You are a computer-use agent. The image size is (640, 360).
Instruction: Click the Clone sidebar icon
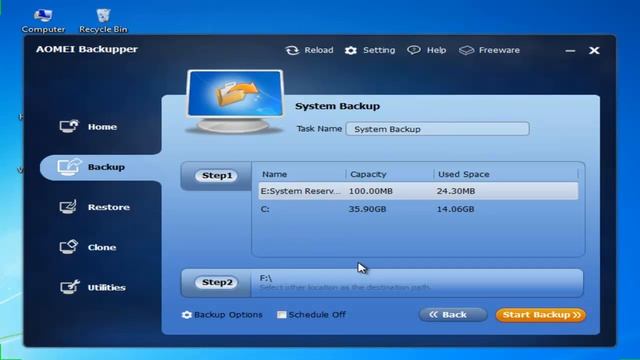pyautogui.click(x=69, y=247)
